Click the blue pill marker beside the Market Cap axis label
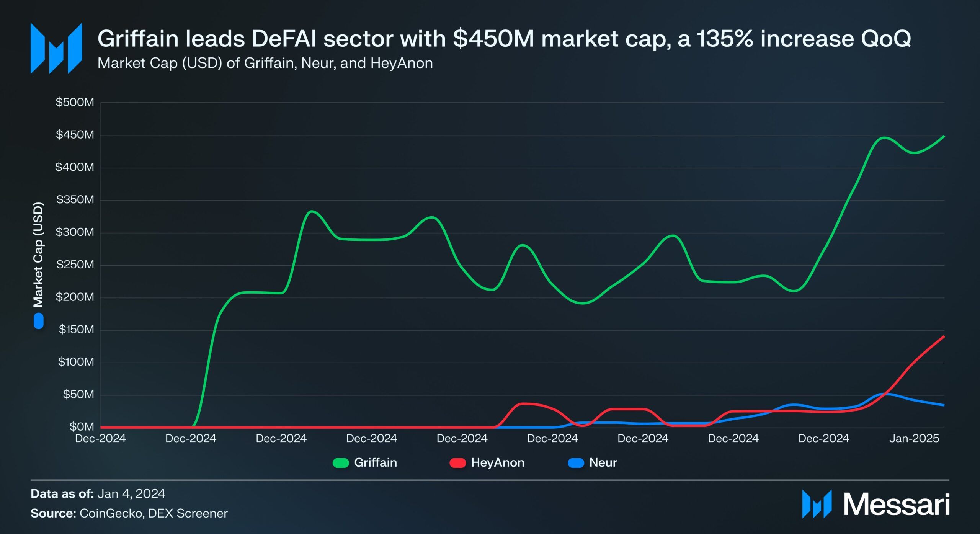 [38, 321]
